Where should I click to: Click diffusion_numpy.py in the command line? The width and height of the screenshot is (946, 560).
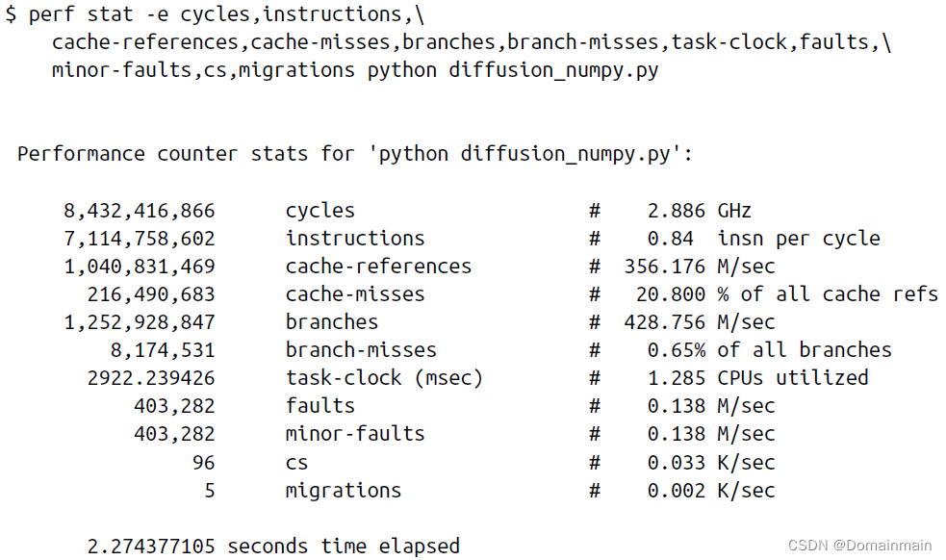[x=553, y=70]
